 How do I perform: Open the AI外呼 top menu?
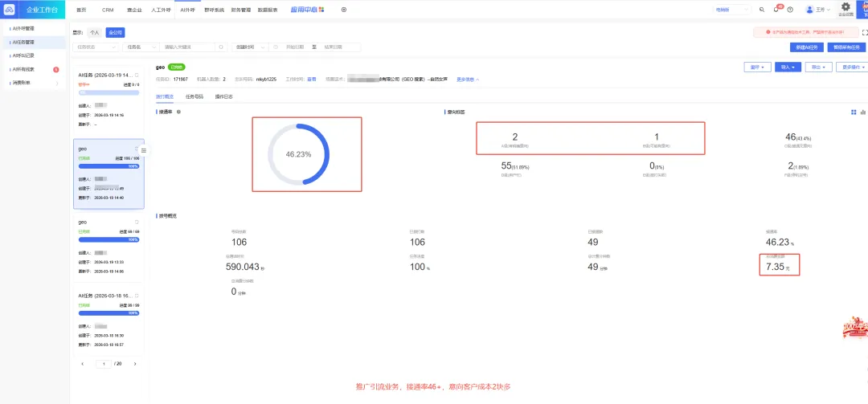[187, 10]
